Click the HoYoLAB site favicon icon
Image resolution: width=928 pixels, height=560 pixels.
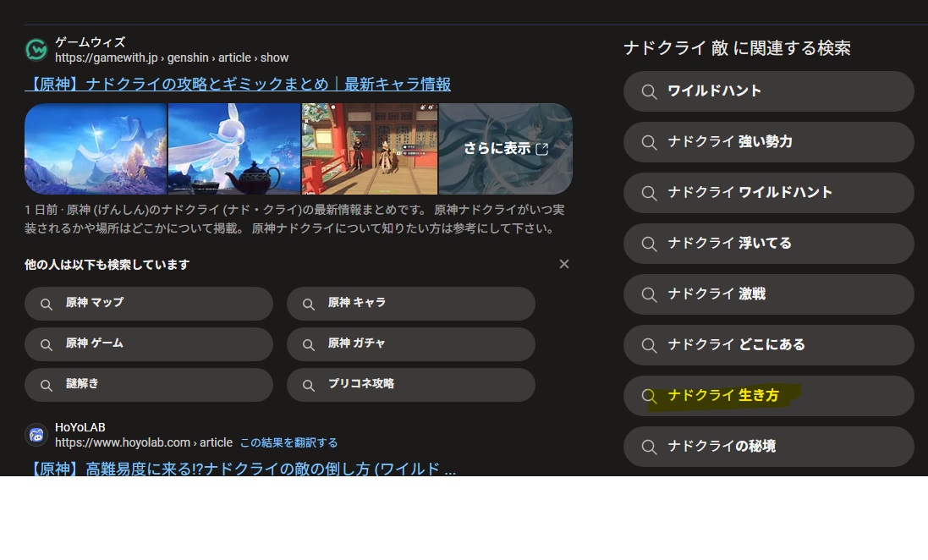pos(36,435)
